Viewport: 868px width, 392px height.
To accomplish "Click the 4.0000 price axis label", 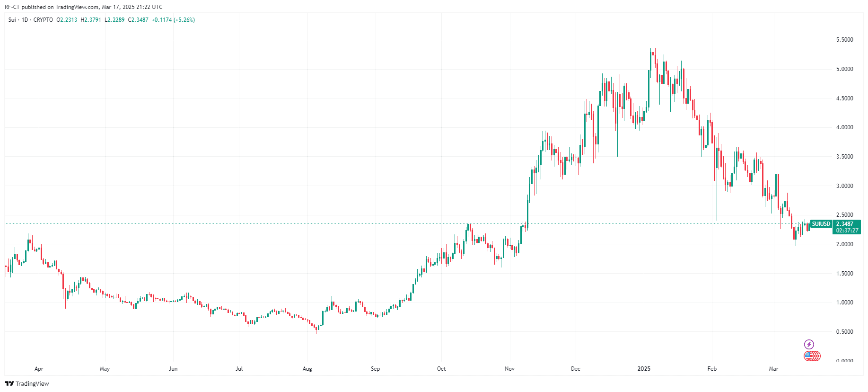I will coord(844,127).
